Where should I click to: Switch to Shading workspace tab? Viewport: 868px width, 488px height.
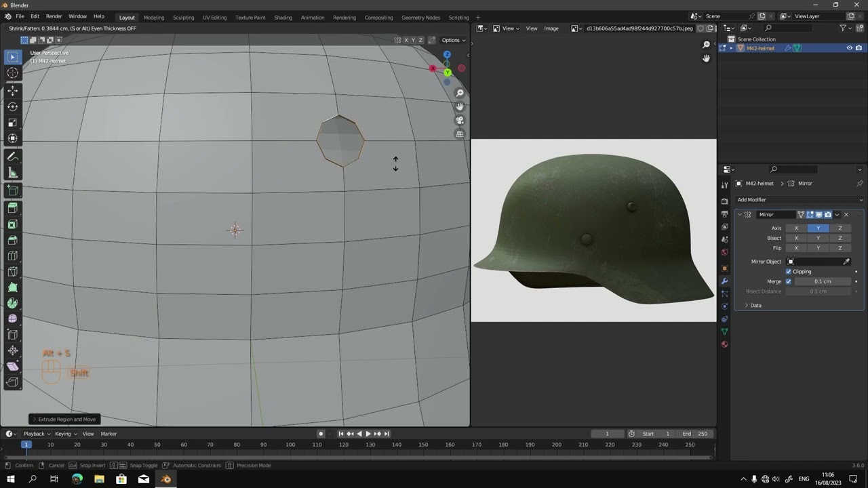(283, 17)
